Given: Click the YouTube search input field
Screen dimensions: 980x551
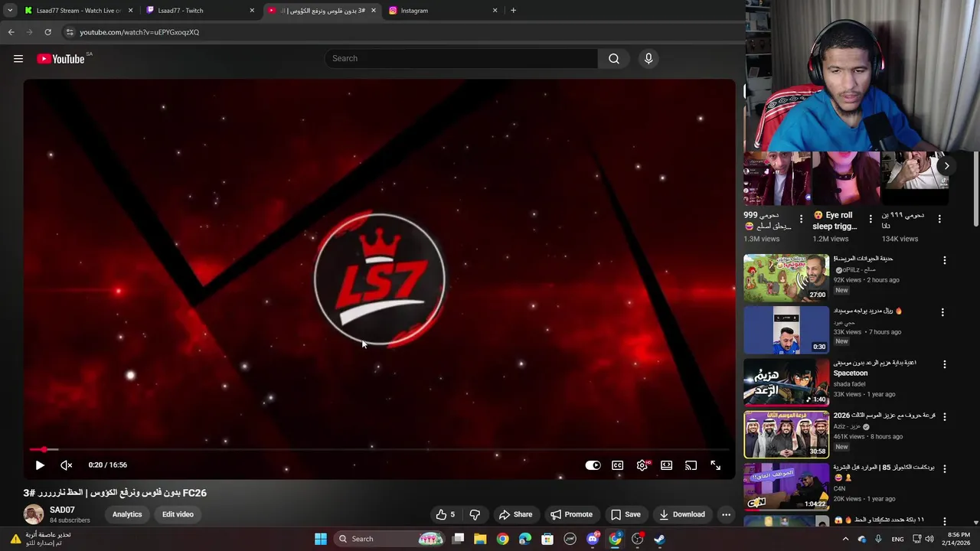Looking at the screenshot, I should [x=461, y=59].
